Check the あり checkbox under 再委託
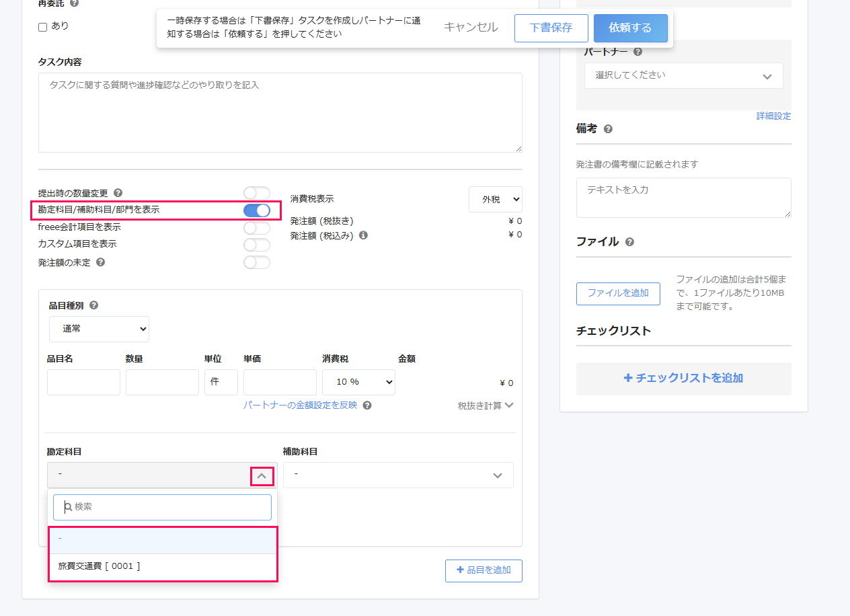Screen dimensions: 850x616 coord(42,27)
